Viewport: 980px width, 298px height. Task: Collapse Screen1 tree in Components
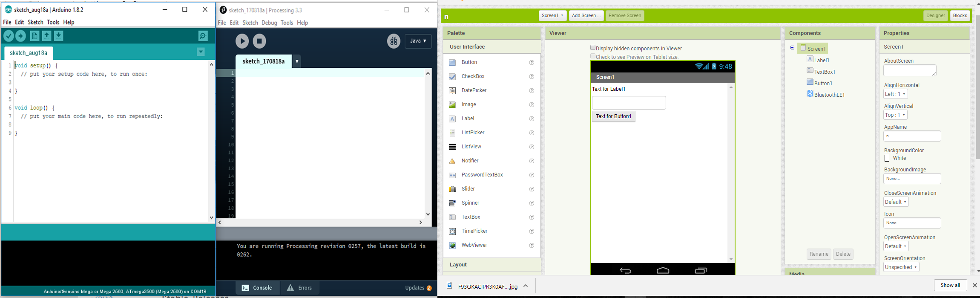coord(792,48)
